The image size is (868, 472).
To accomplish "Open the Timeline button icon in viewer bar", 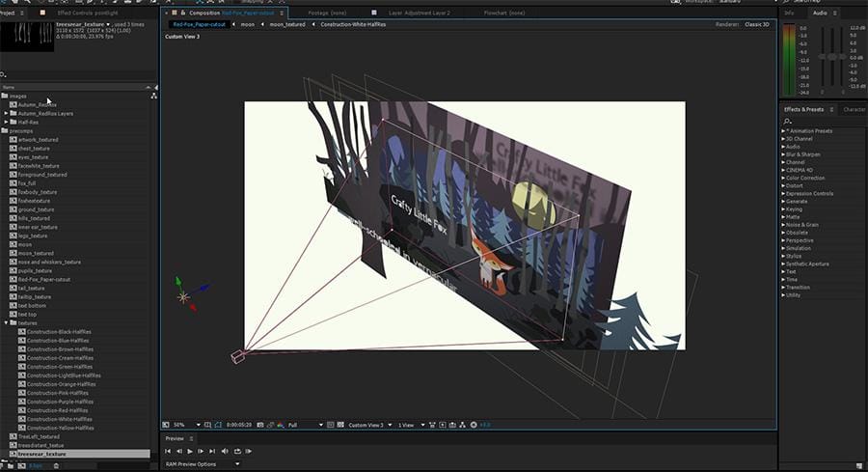I will 452,425.
